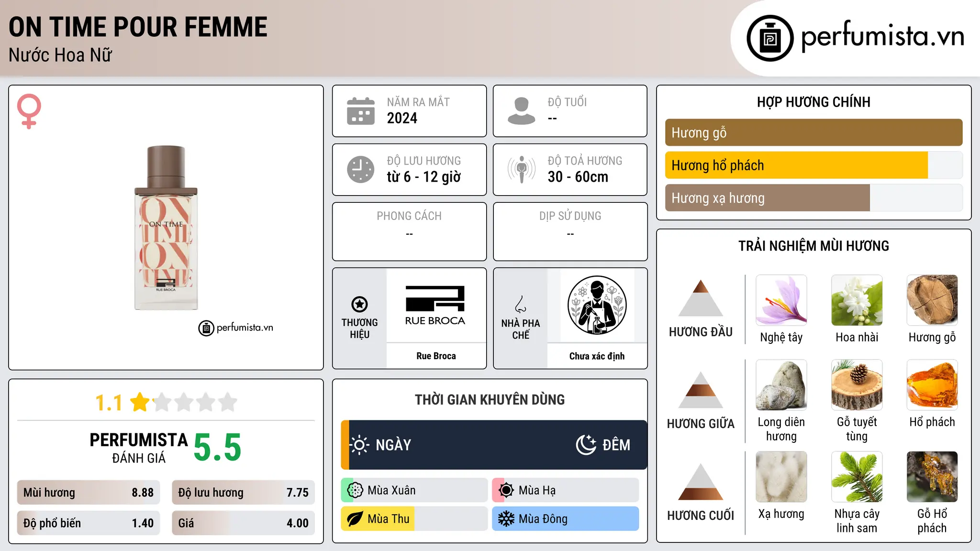Open the Nhựa cây linh sam image
This screenshot has width=980, height=551.
click(x=857, y=477)
